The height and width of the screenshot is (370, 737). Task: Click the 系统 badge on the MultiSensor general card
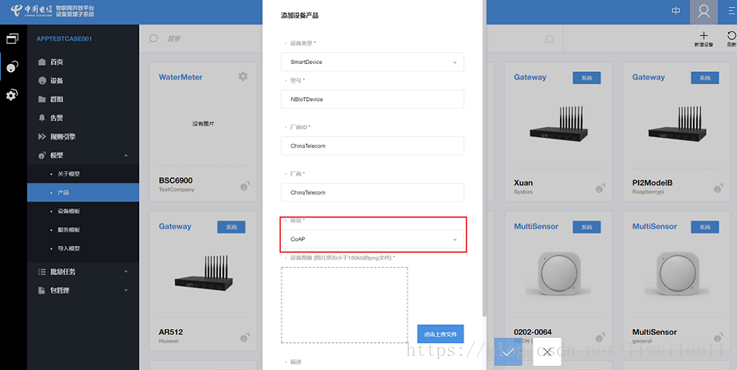[x=705, y=227]
